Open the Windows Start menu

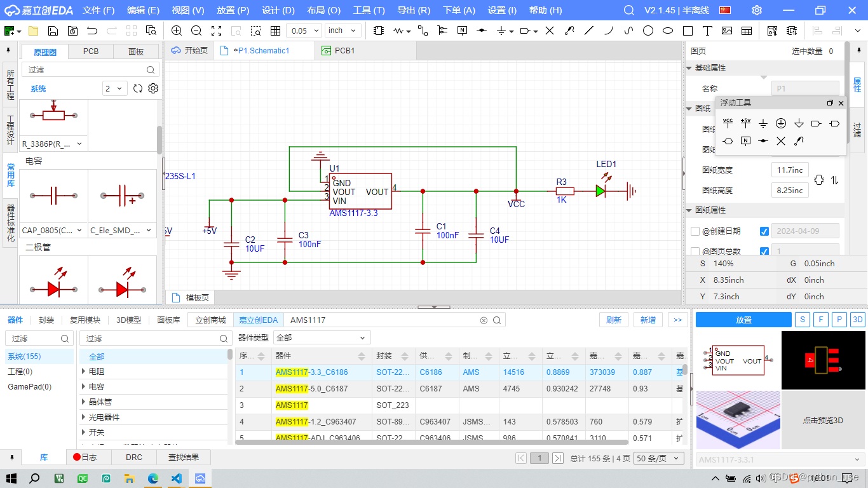[11, 478]
